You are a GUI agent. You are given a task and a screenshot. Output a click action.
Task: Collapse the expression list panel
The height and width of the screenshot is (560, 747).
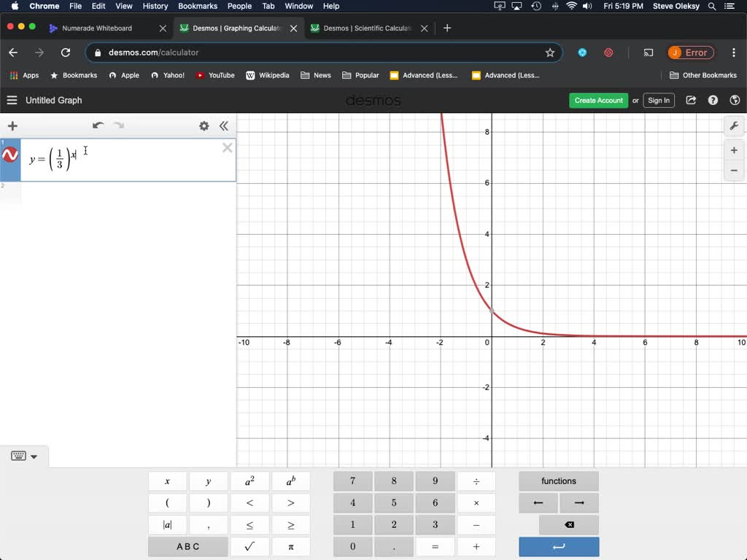[x=224, y=126]
